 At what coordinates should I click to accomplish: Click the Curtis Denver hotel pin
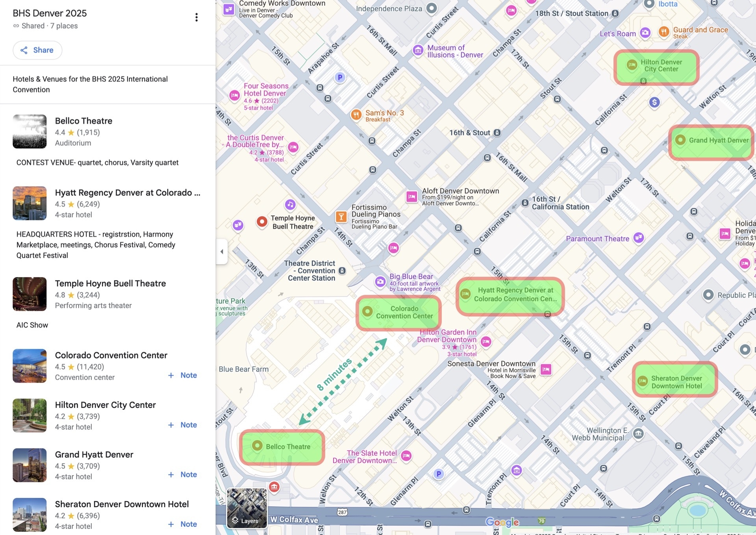(293, 147)
